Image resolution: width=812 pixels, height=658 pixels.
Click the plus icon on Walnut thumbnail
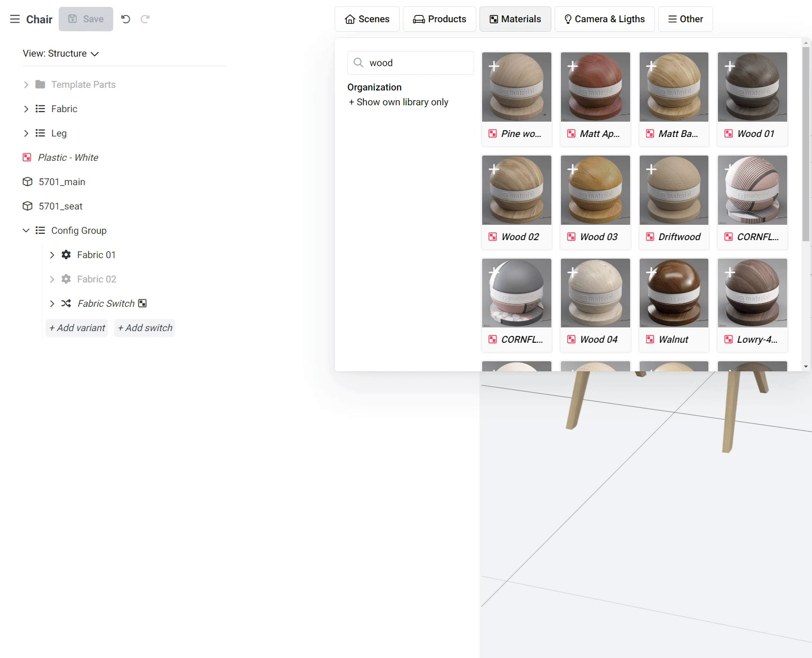pyautogui.click(x=651, y=272)
